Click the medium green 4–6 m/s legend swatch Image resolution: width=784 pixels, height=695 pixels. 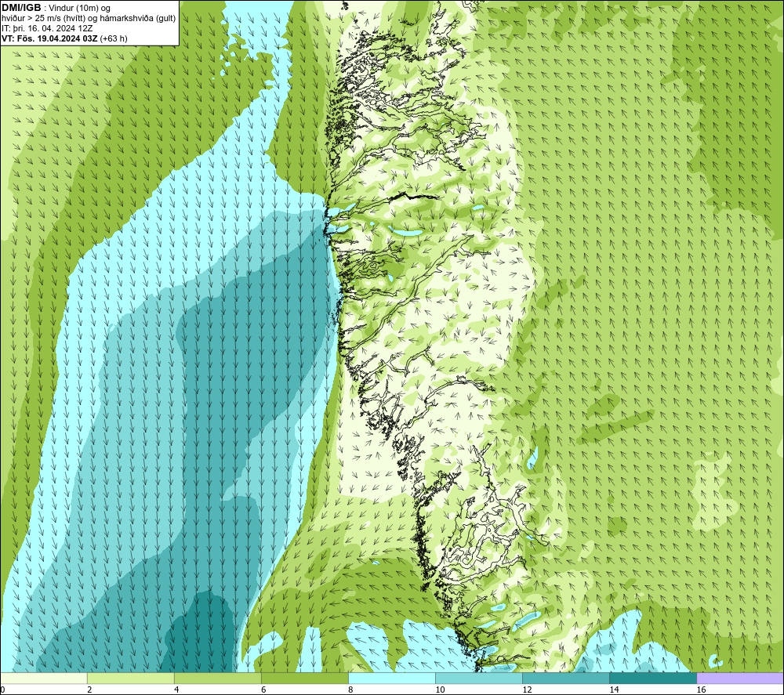pos(218,678)
